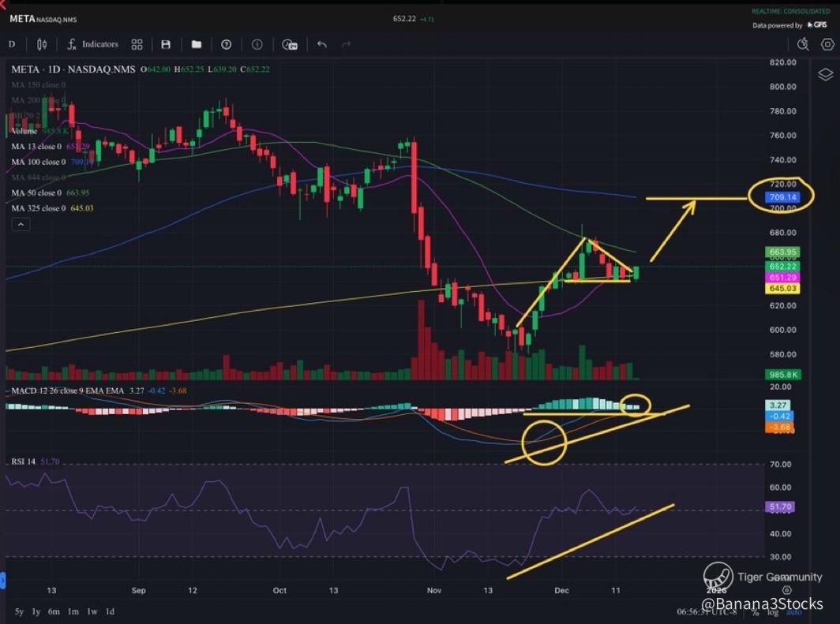Viewport: 840px width, 624px height.
Task: Click the 3.27 MACD histogram label
Action: coord(778,405)
